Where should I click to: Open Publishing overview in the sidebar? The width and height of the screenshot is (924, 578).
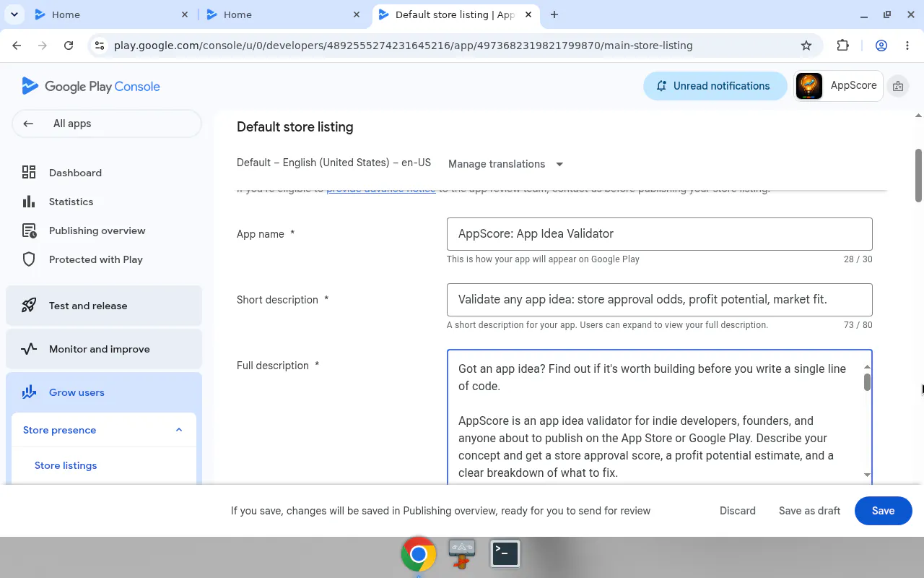click(97, 230)
